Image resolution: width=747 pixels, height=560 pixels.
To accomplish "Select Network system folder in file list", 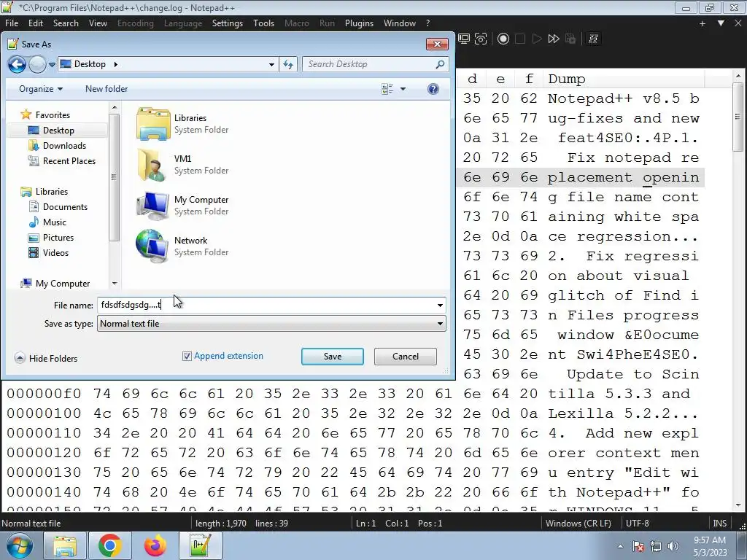I will pos(182,246).
